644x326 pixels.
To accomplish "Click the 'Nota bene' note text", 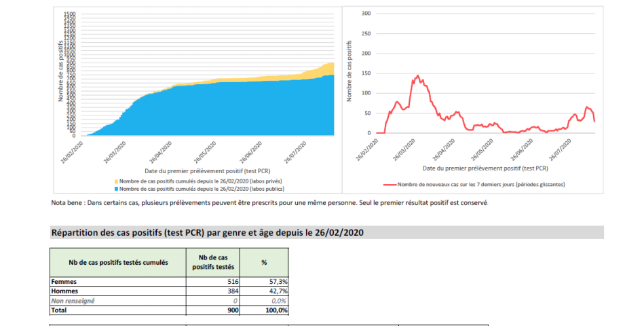I will 269,203.
